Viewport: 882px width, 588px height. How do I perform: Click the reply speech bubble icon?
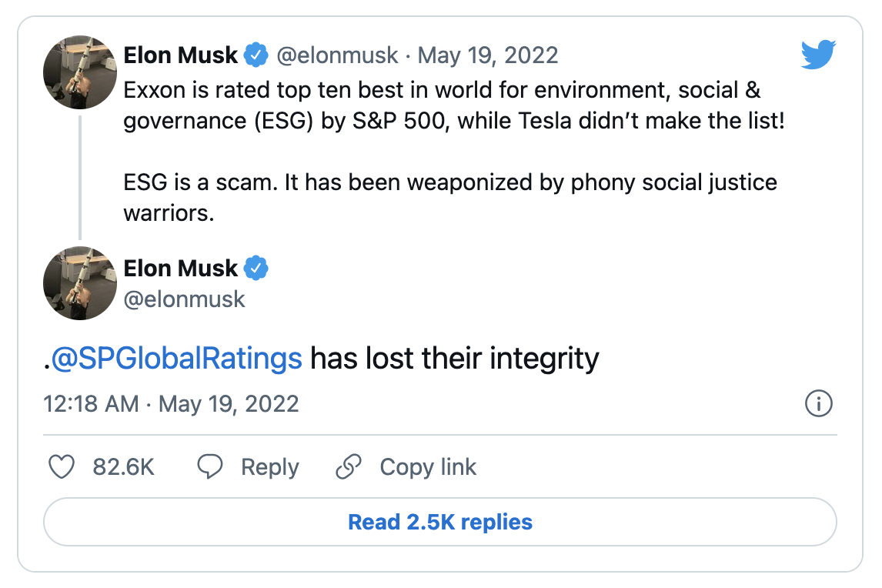point(210,467)
